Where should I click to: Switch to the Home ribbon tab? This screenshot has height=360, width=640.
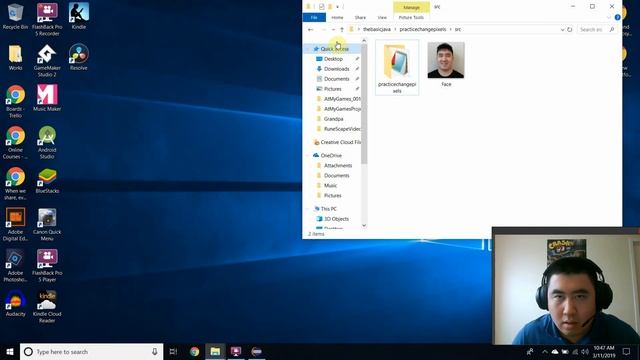tap(337, 18)
